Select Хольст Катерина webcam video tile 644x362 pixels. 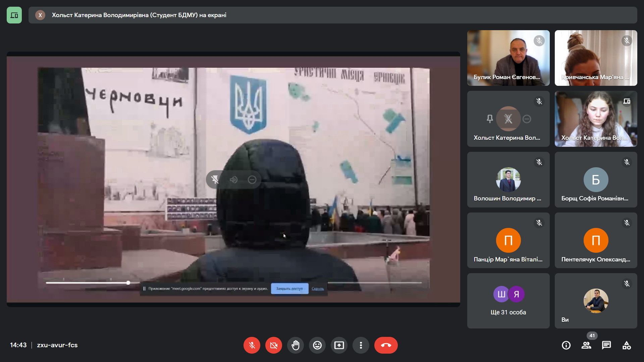click(596, 119)
